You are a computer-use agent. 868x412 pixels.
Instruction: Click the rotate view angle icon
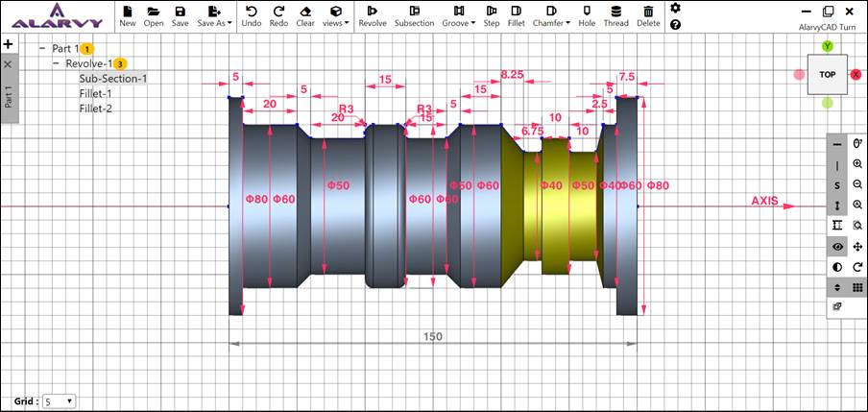857,143
